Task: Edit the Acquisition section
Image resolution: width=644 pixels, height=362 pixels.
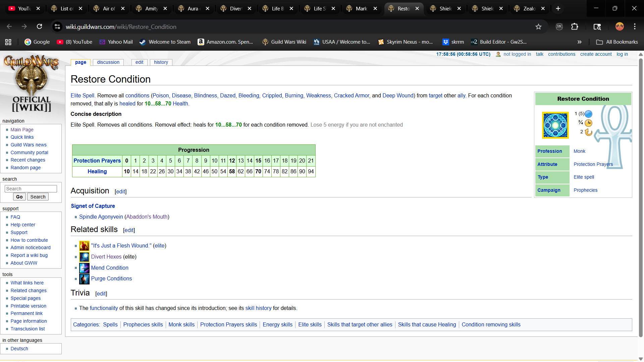Action: tap(121, 192)
